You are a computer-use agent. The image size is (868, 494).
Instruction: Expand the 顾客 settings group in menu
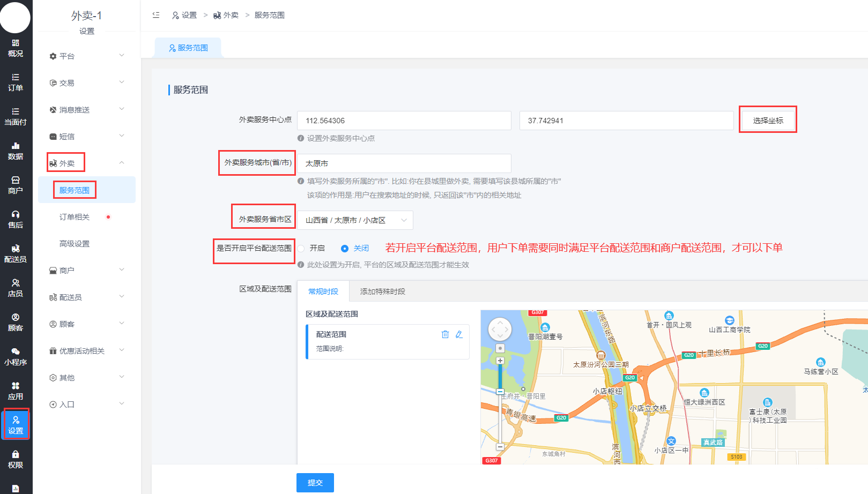[87, 324]
